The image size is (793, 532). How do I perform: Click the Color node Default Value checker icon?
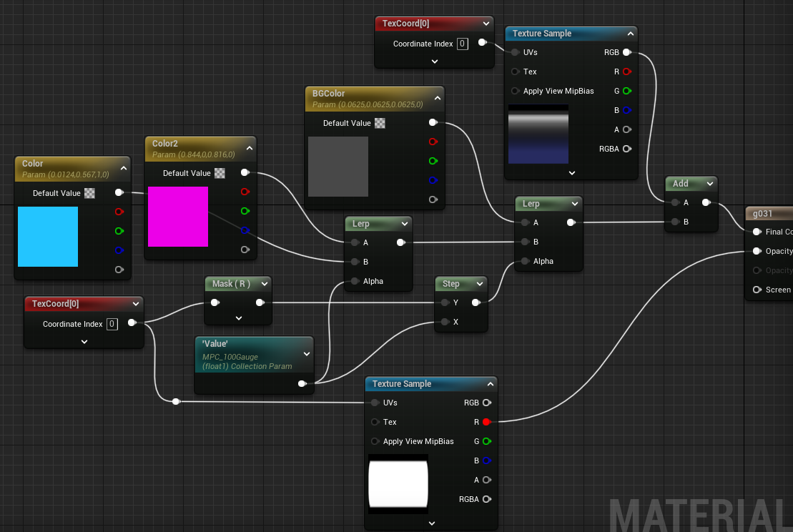click(x=89, y=193)
